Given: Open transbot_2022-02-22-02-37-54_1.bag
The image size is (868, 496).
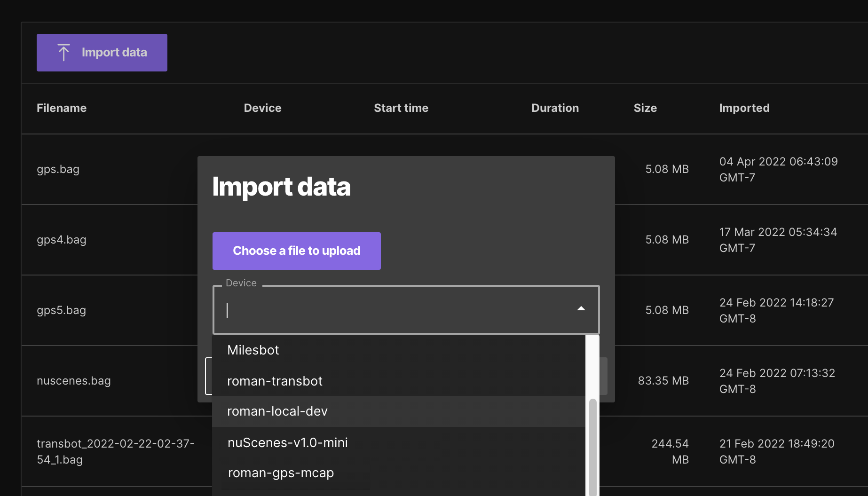Looking at the screenshot, I should click(x=116, y=451).
